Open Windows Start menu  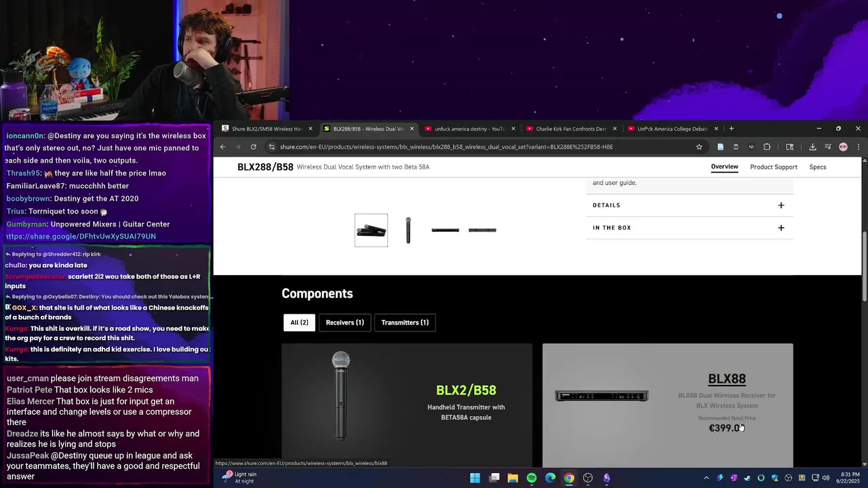(x=475, y=478)
